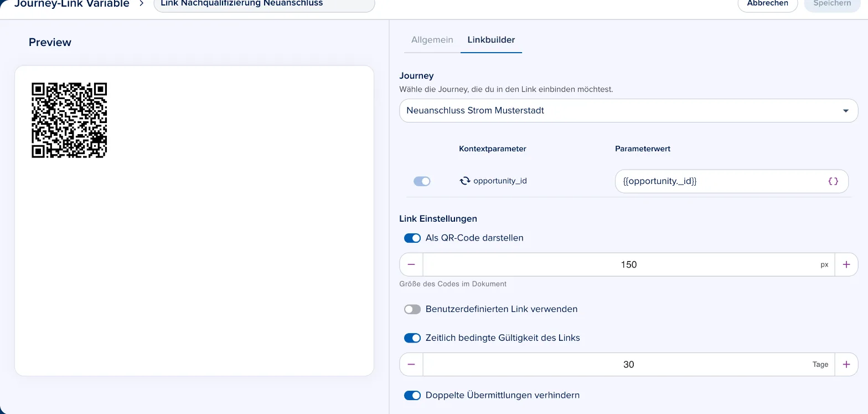Click the Speichern button

[832, 4]
